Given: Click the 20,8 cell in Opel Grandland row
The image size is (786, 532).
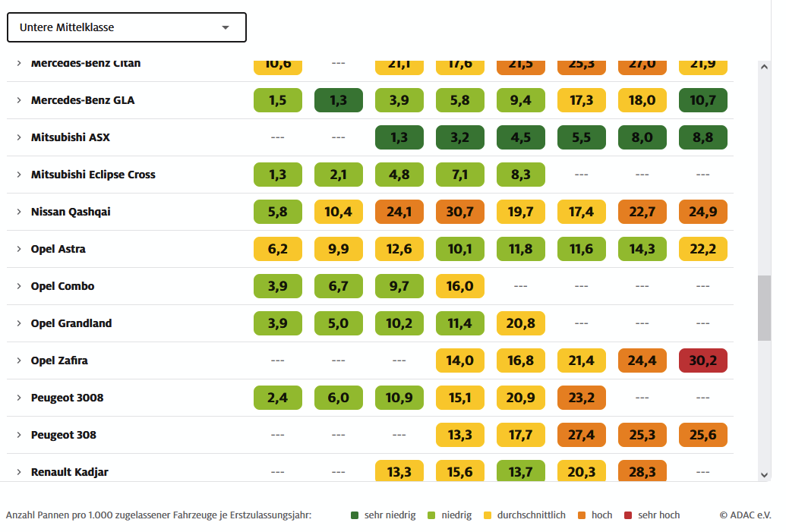Looking at the screenshot, I should (520, 323).
